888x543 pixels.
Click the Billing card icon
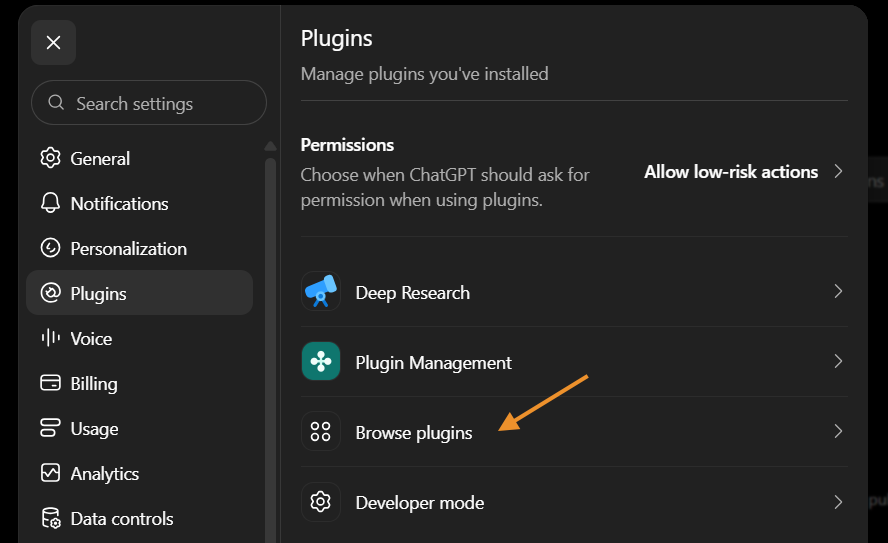[x=50, y=383]
